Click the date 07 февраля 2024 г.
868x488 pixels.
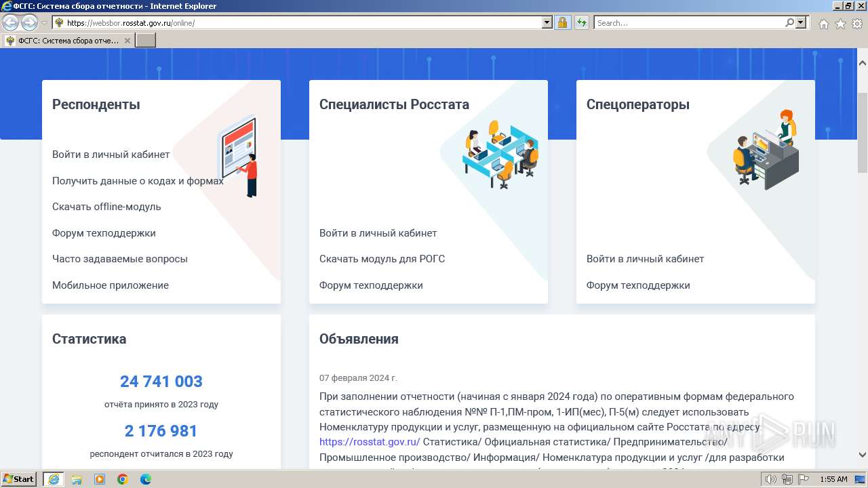click(x=358, y=378)
